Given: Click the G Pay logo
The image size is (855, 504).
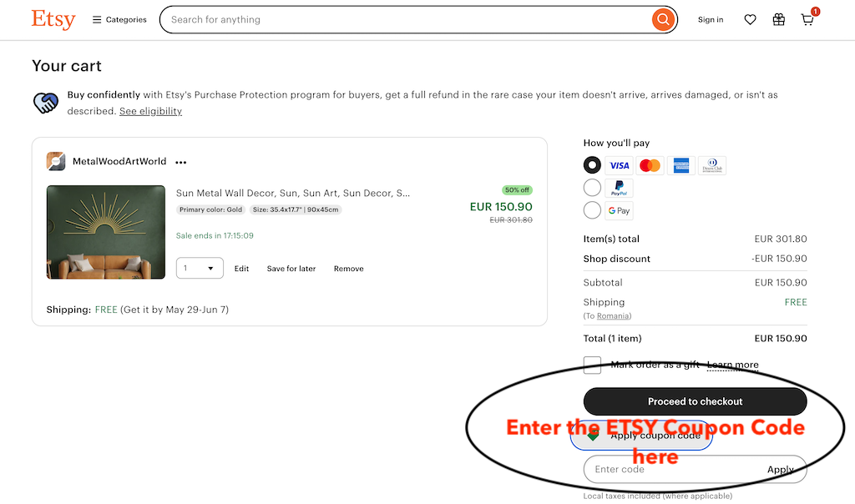Looking at the screenshot, I should (619, 210).
